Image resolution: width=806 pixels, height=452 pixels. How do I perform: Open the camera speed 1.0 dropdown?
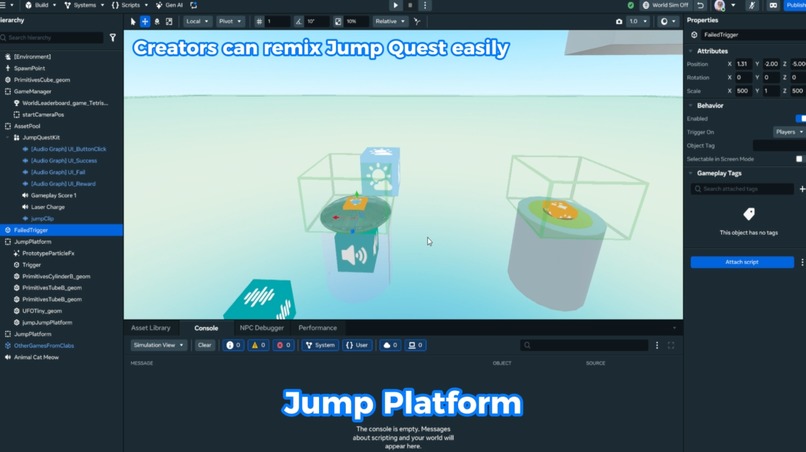point(638,22)
